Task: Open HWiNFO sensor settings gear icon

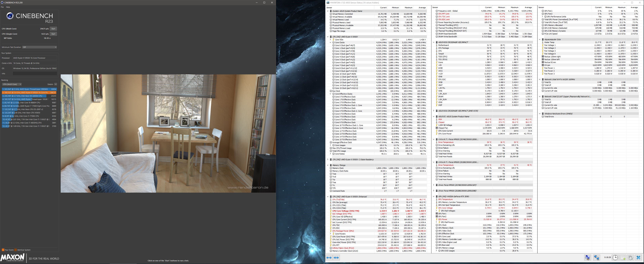Action: (x=631, y=257)
